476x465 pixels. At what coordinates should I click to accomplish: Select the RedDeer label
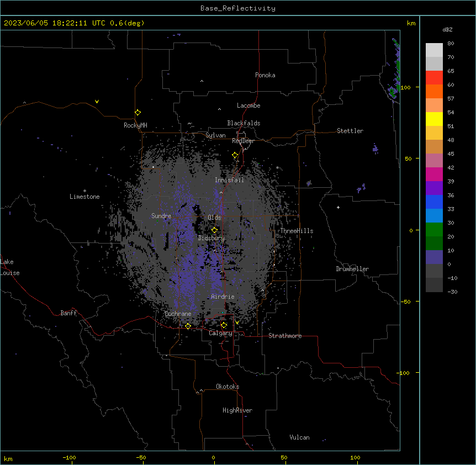243,141
